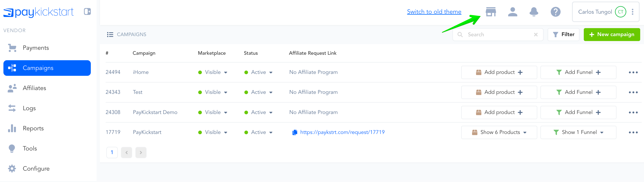Click campaign ID 17719

pos(113,132)
